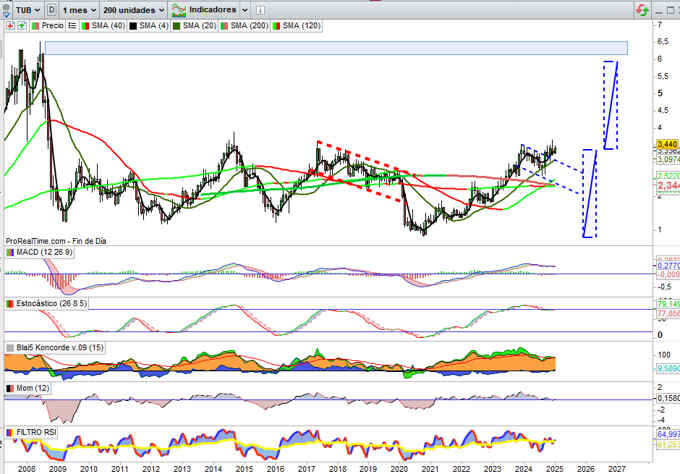This screenshot has height=474, width=680.
Task: Click the red 2,344 SMA value label
Action: click(668, 186)
